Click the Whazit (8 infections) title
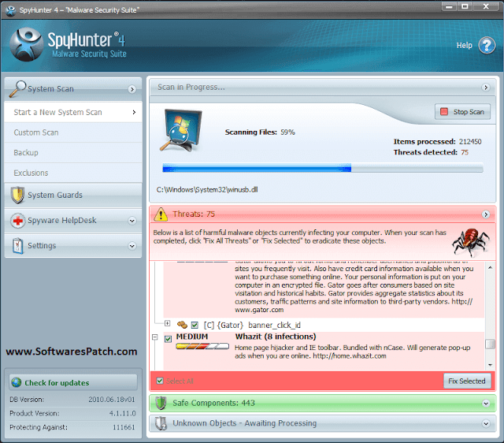504x443 pixels. click(276, 337)
